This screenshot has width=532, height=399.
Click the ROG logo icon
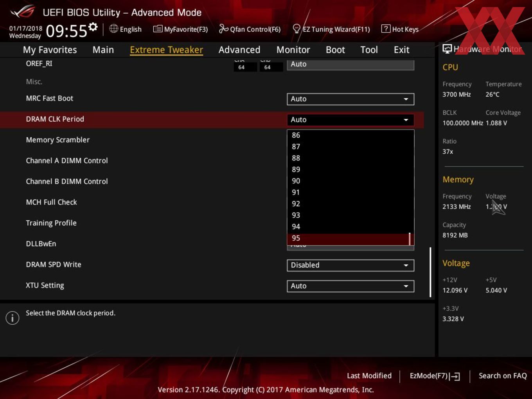pos(23,12)
